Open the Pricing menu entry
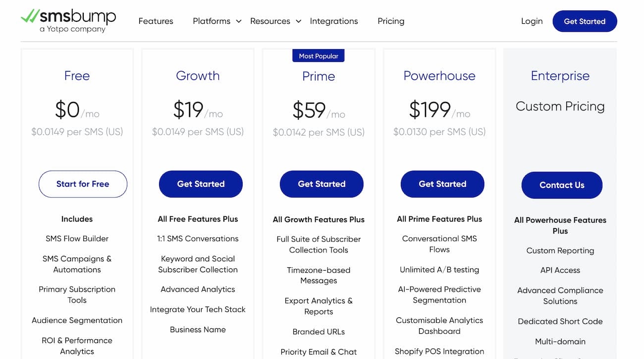The image size is (644, 359). pyautogui.click(x=391, y=21)
